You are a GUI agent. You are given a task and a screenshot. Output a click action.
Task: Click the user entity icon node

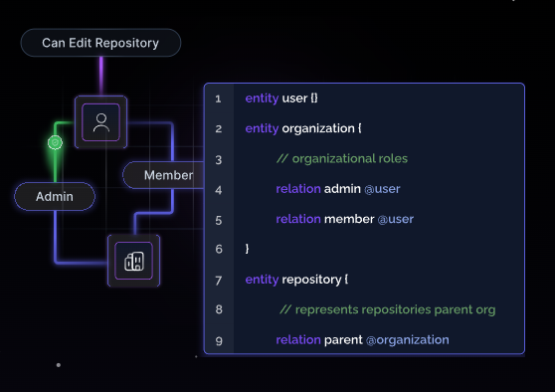point(100,122)
